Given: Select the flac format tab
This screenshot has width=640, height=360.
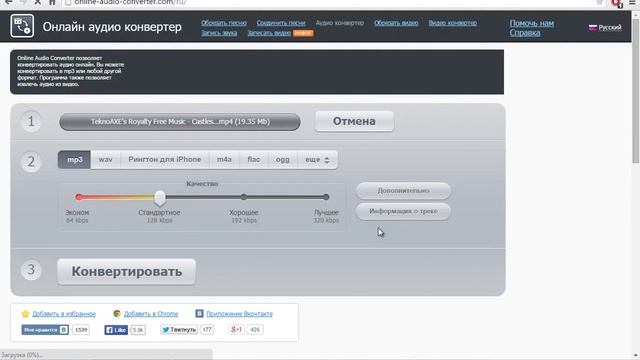Looking at the screenshot, I should pos(253,160).
